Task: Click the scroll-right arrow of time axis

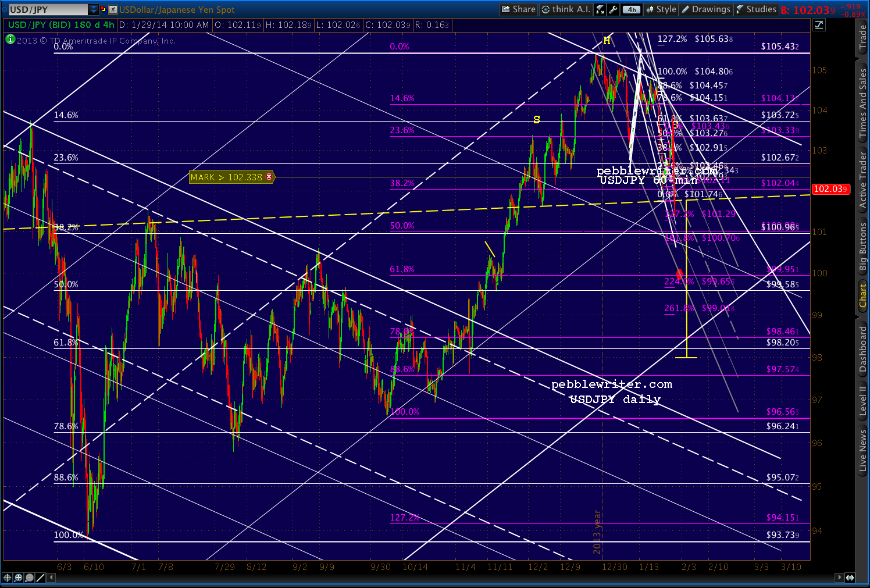Action: (x=839, y=578)
